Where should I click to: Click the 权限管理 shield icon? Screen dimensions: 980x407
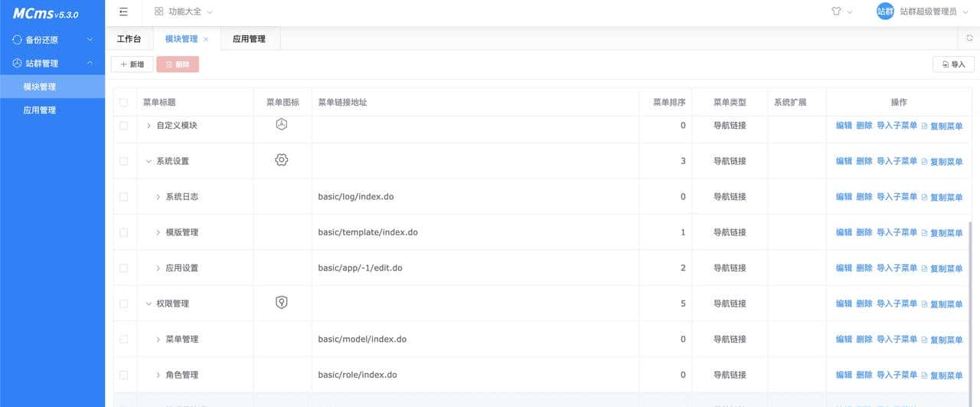282,303
